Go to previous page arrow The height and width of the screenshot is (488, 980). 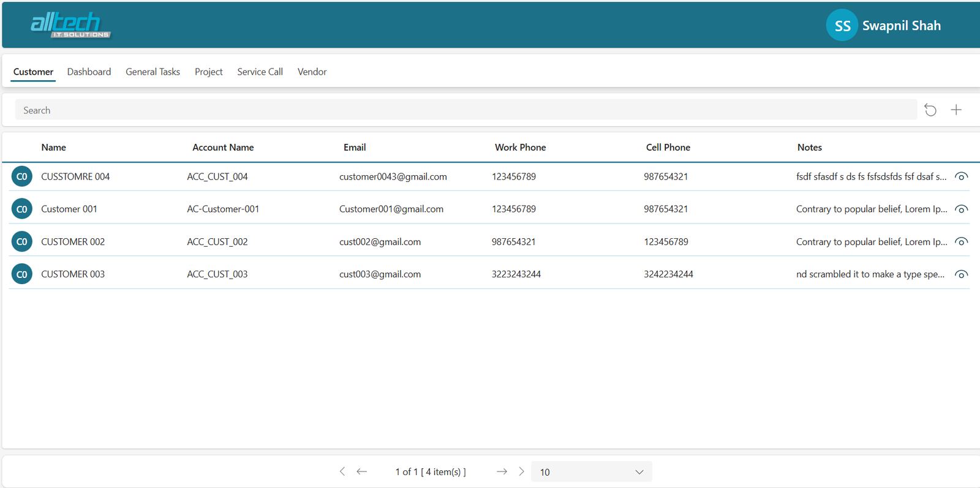point(361,471)
